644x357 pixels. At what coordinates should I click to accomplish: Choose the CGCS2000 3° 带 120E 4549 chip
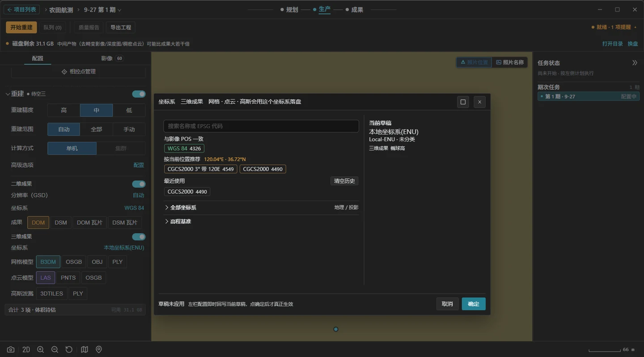click(201, 169)
